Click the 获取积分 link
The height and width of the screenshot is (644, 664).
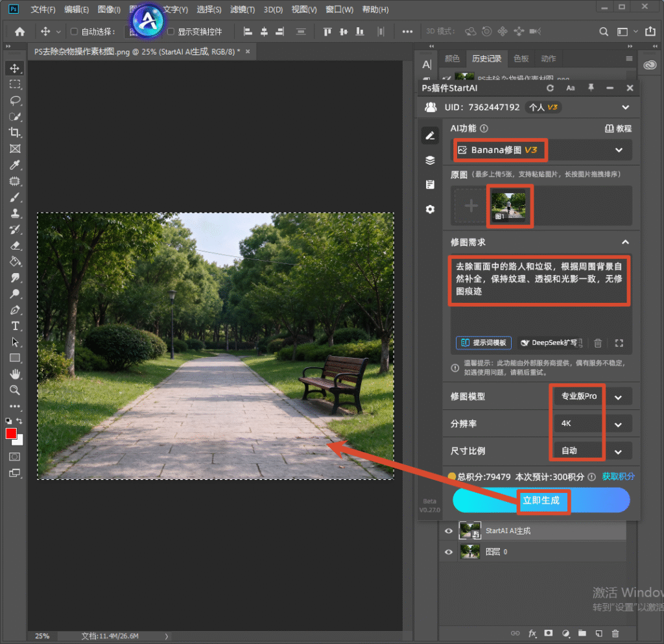click(618, 477)
